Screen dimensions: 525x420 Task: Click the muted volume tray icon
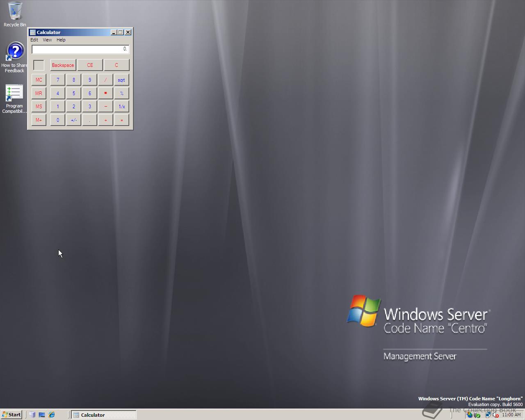coord(495,415)
